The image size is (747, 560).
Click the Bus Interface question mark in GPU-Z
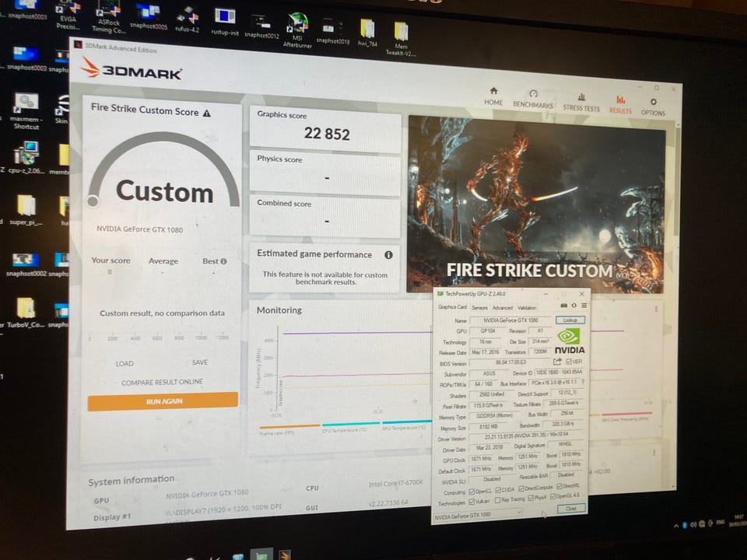click(582, 382)
